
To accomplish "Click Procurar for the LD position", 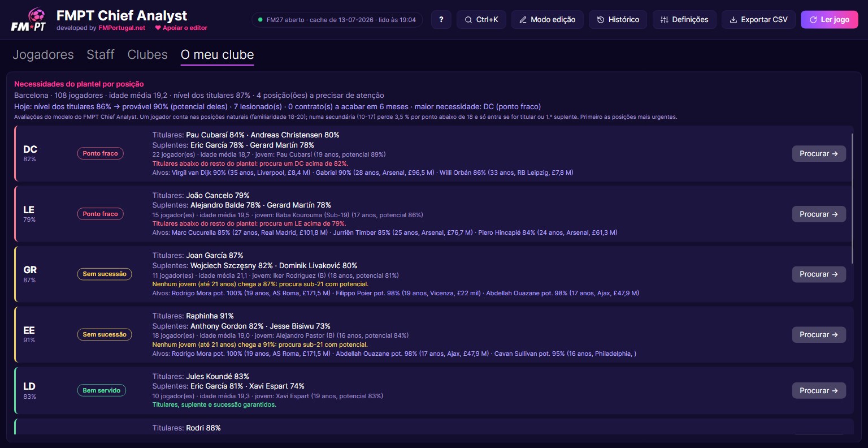I will click(819, 390).
